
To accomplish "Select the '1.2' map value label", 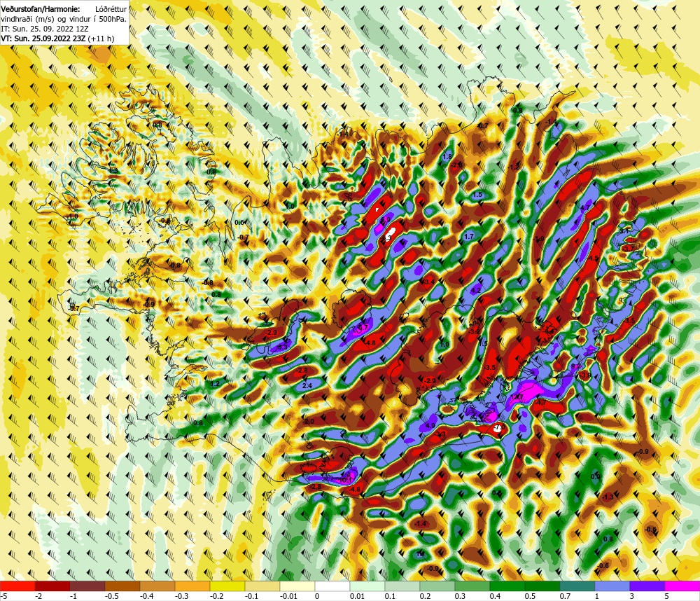I will click(x=215, y=384).
